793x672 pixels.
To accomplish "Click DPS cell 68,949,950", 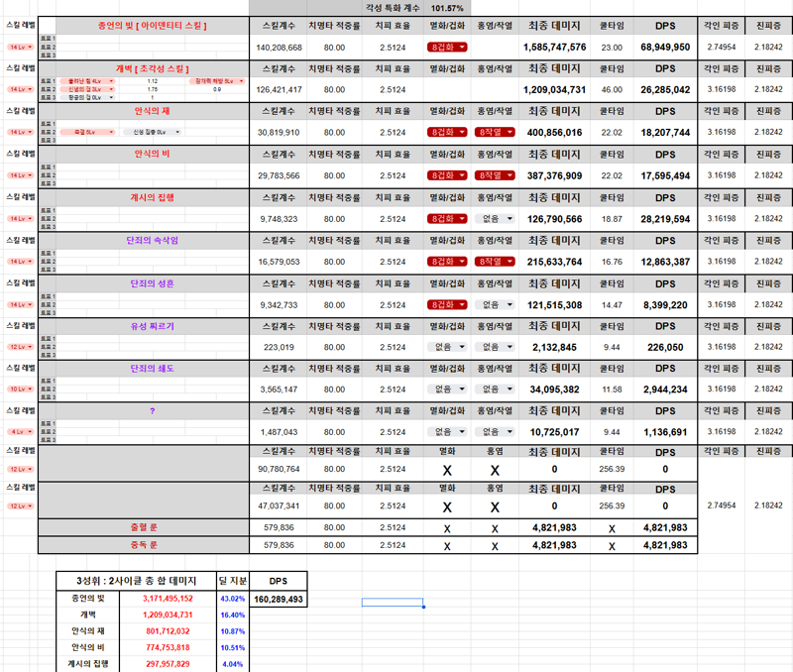I will click(665, 47).
